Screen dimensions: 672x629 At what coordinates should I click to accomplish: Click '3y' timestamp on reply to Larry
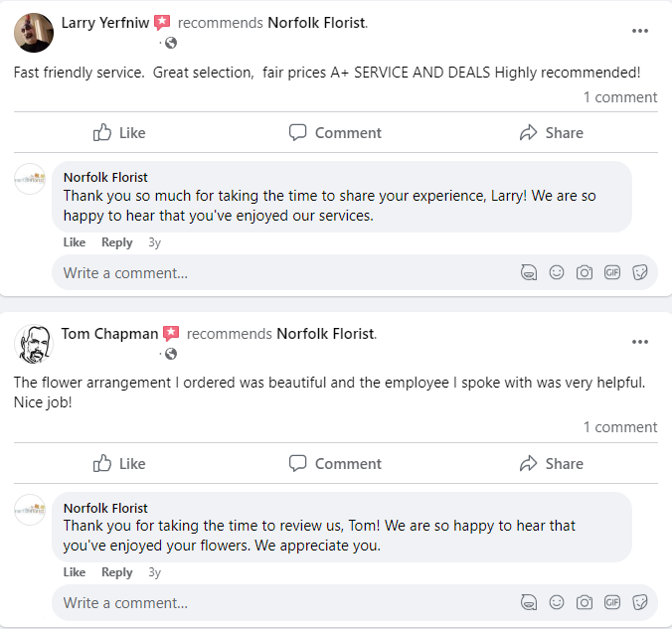click(155, 242)
